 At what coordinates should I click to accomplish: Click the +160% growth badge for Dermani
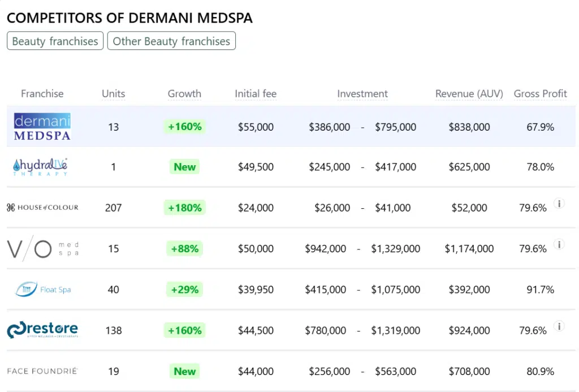(185, 127)
